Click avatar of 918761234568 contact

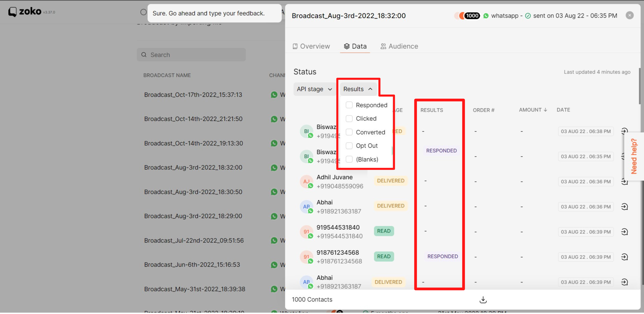click(x=306, y=257)
